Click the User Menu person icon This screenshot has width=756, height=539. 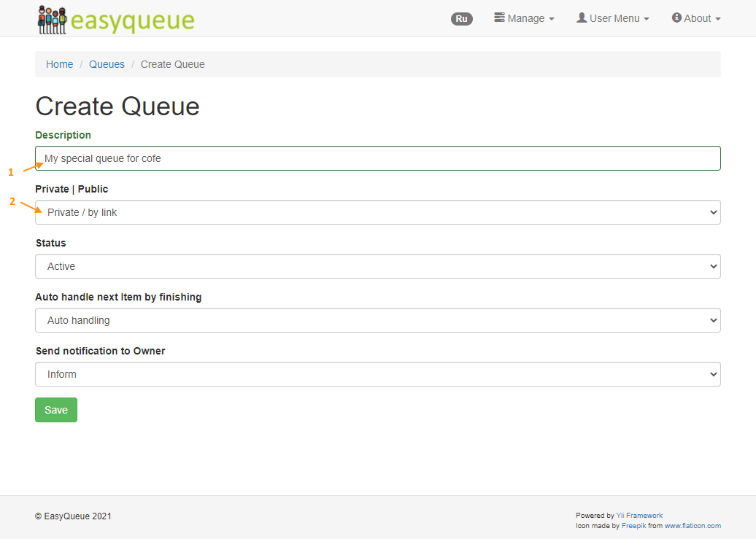coord(582,18)
